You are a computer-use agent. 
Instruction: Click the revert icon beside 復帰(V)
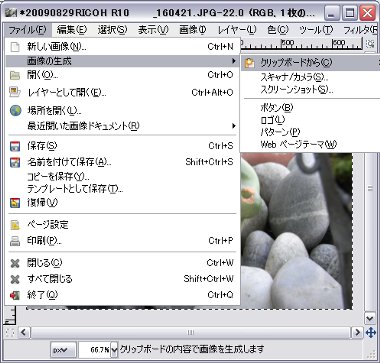[x=15, y=203]
